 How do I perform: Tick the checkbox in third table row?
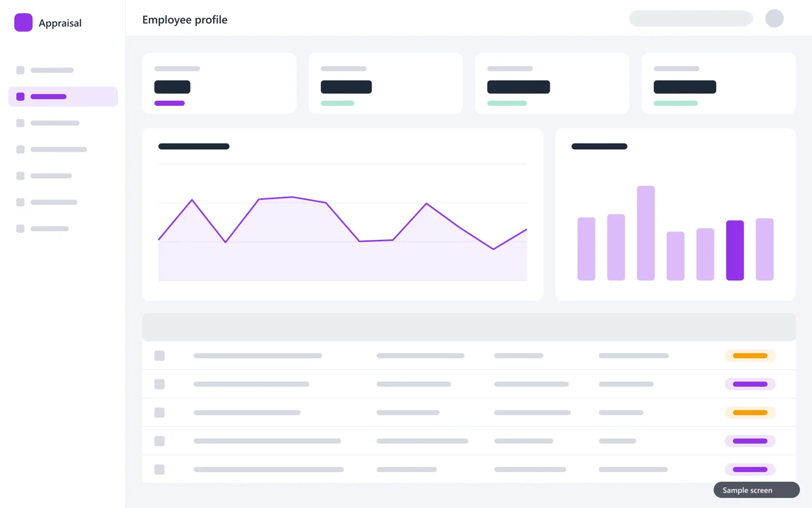click(159, 413)
